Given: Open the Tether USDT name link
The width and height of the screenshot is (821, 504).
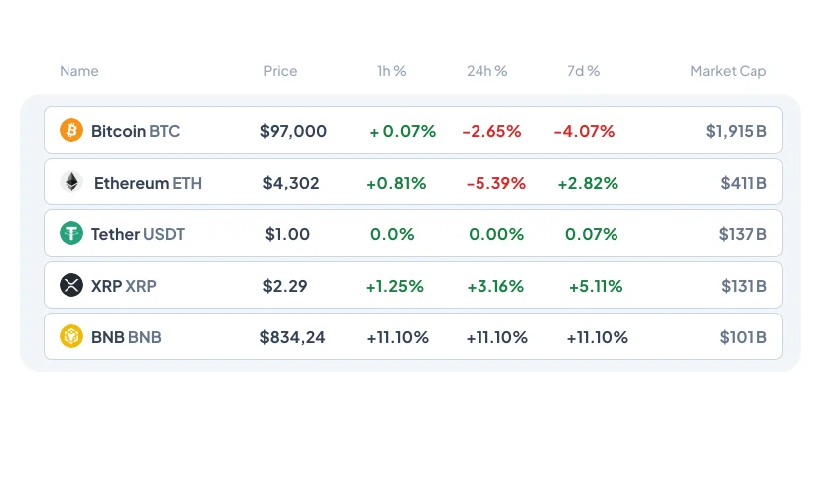Looking at the screenshot, I should pos(137,234).
